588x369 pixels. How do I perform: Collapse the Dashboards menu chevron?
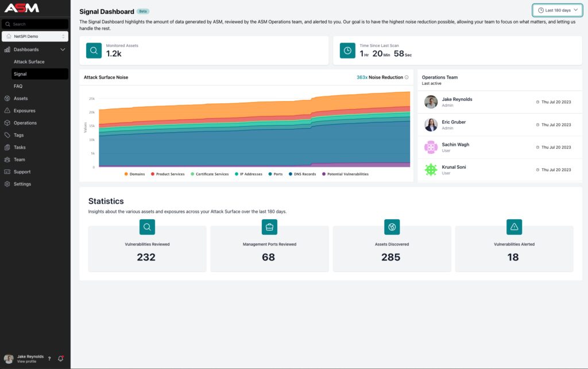click(63, 49)
